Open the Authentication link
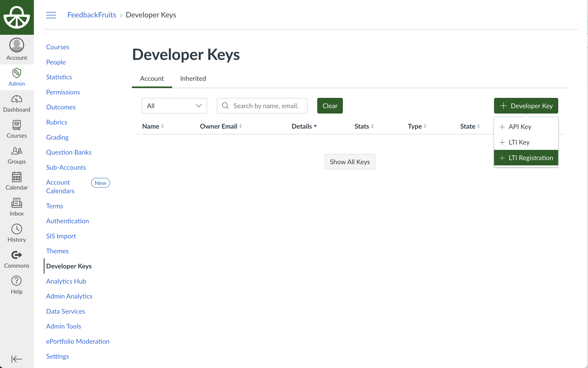The height and width of the screenshot is (368, 588). (68, 221)
